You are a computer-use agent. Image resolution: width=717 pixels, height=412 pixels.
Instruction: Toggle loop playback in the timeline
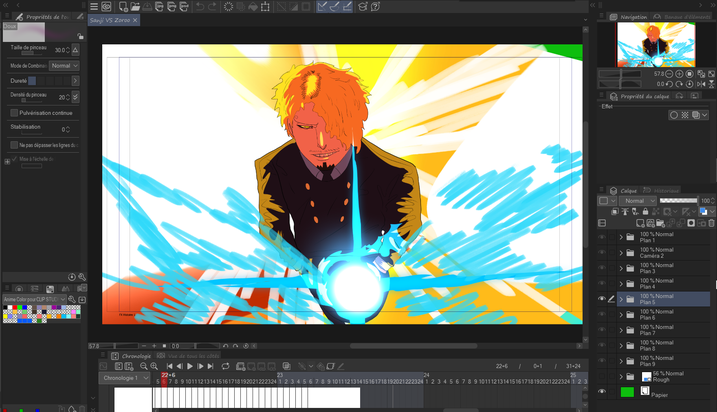227,367
